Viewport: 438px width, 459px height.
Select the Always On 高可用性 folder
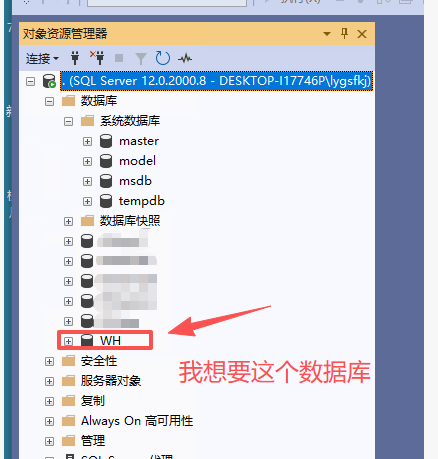[x=137, y=421]
